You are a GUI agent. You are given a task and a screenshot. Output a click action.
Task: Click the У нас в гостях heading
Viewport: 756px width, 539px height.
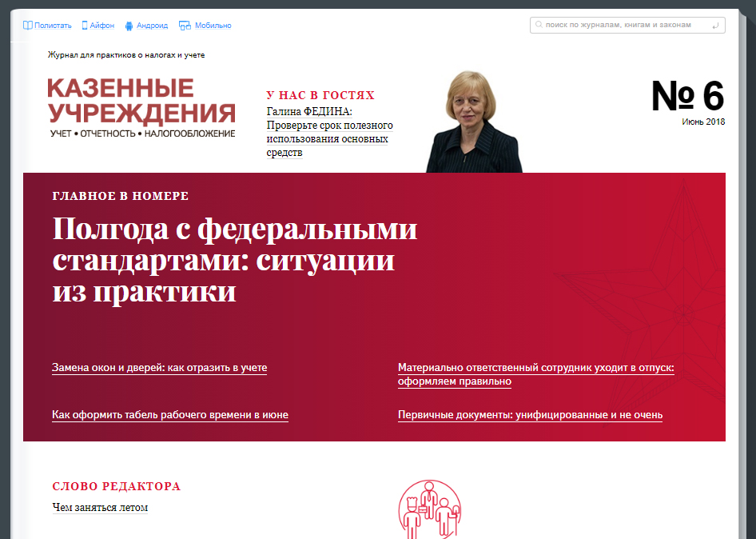coord(320,95)
